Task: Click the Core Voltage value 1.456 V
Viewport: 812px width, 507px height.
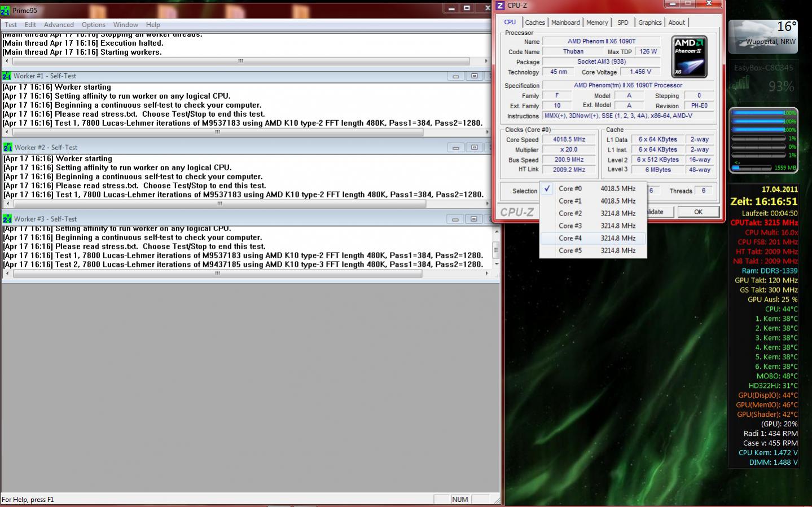Action: [x=640, y=72]
